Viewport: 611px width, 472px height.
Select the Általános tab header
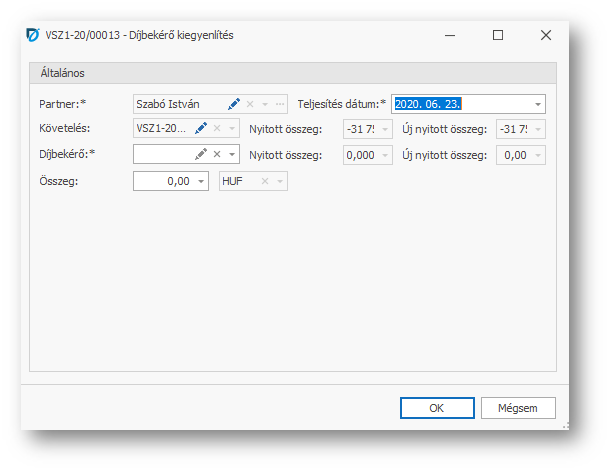point(62,73)
